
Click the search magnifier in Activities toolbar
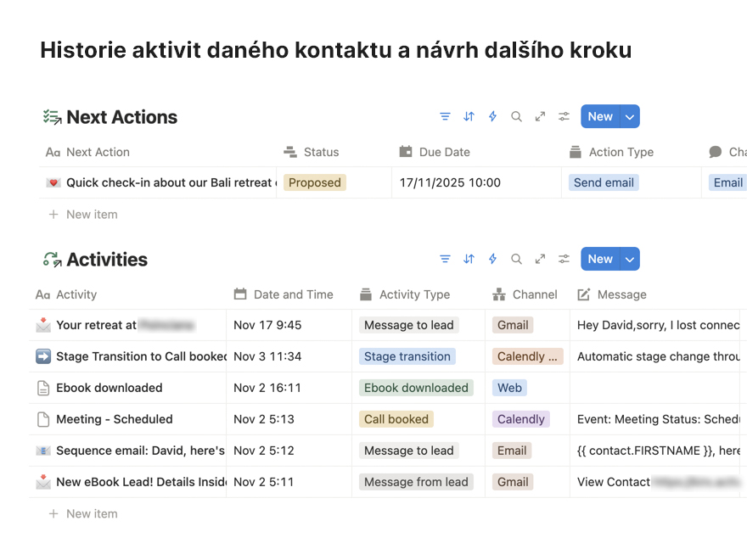click(516, 260)
